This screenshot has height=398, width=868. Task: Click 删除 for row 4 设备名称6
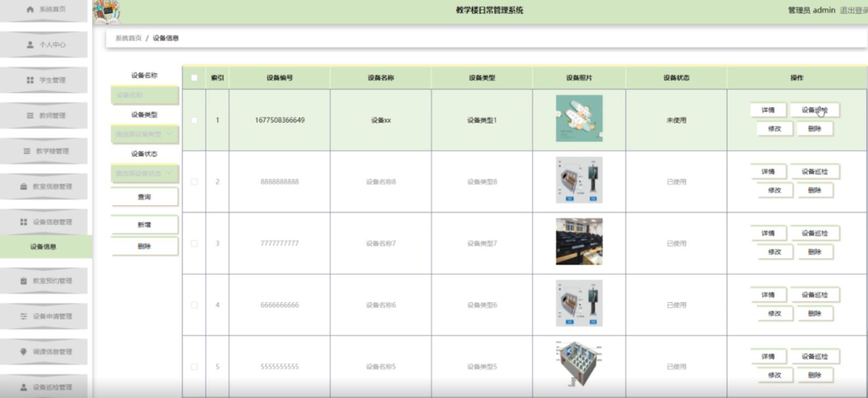[x=814, y=314]
